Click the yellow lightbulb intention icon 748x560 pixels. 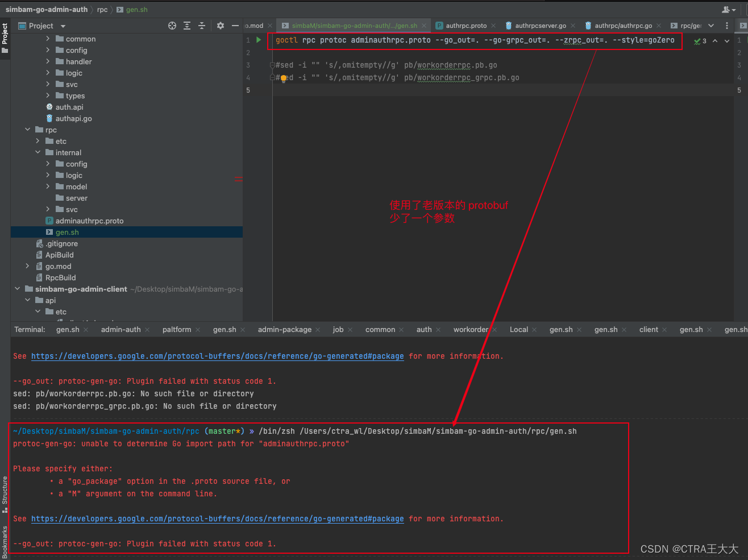[284, 78]
